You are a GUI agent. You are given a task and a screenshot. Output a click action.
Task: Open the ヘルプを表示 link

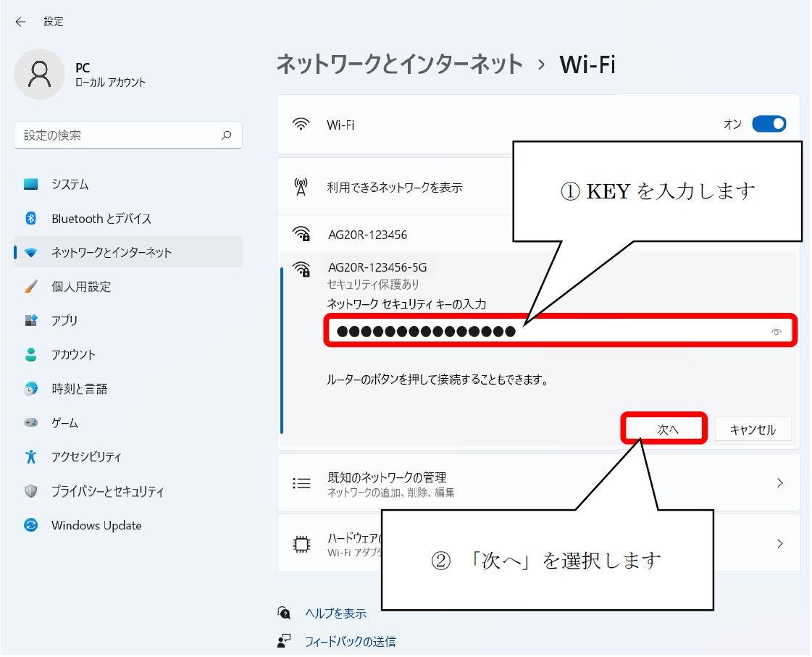[335, 614]
